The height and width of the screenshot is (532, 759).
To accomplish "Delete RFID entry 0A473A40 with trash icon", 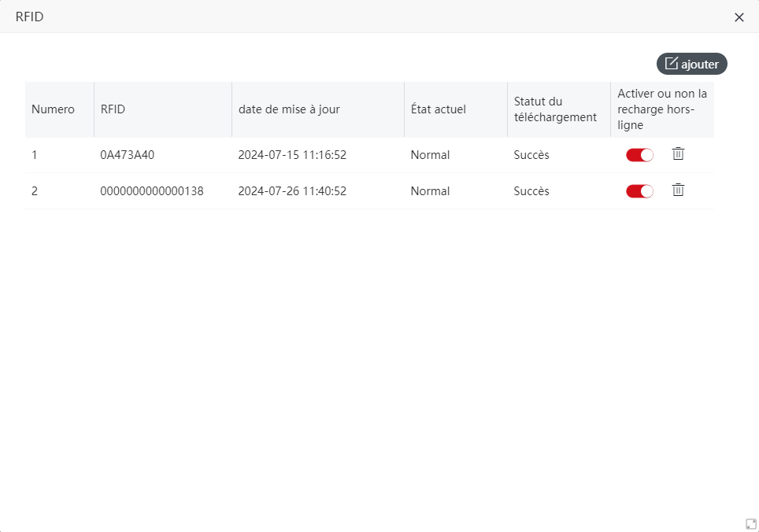I will [x=678, y=153].
